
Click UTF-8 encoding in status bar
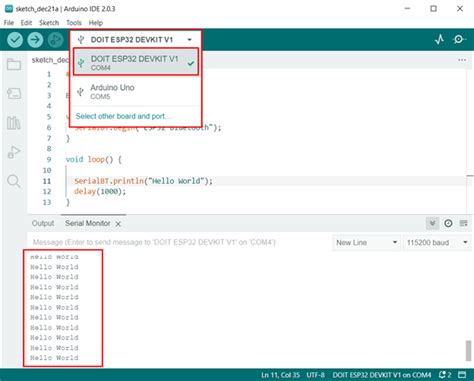click(x=315, y=375)
